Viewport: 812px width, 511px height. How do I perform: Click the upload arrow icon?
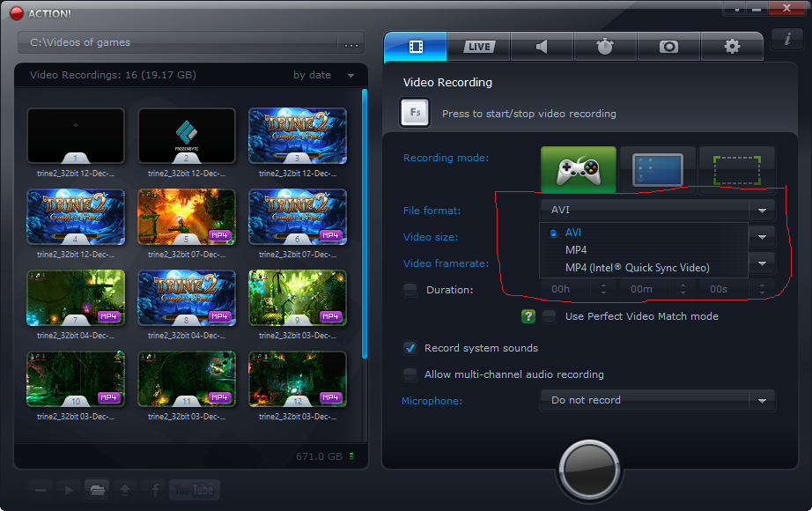click(x=125, y=490)
